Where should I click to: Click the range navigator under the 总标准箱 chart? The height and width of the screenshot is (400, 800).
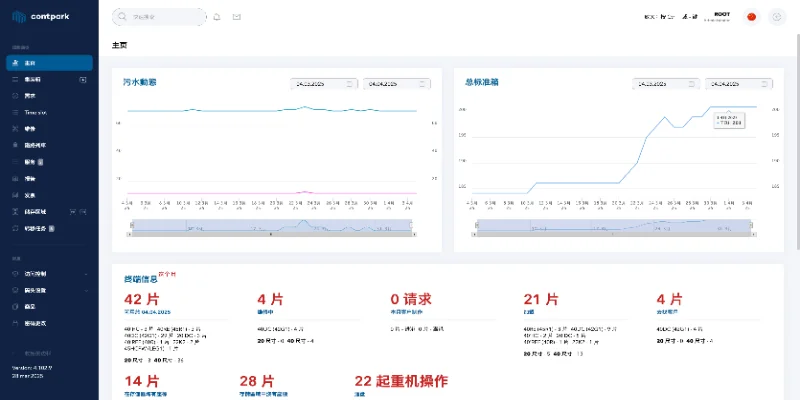(x=615, y=227)
